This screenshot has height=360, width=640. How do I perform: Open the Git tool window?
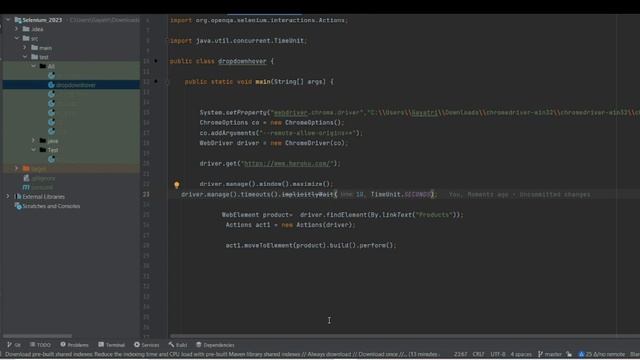click(x=13, y=345)
